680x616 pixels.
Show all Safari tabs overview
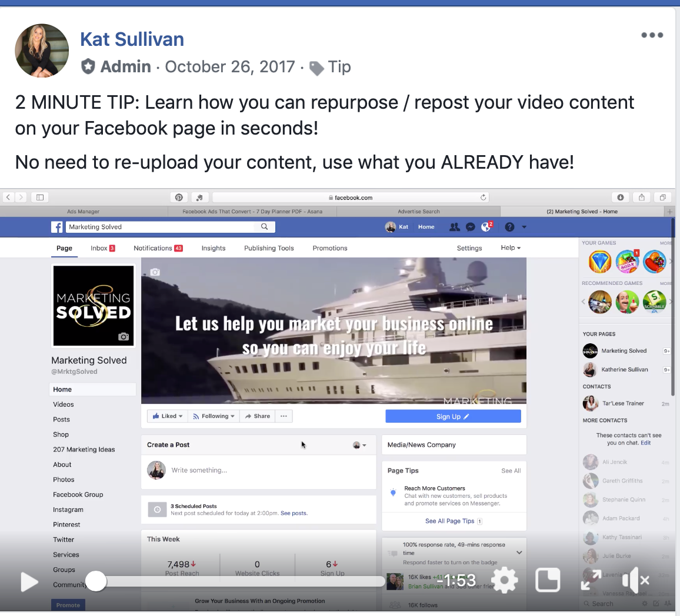click(x=663, y=197)
